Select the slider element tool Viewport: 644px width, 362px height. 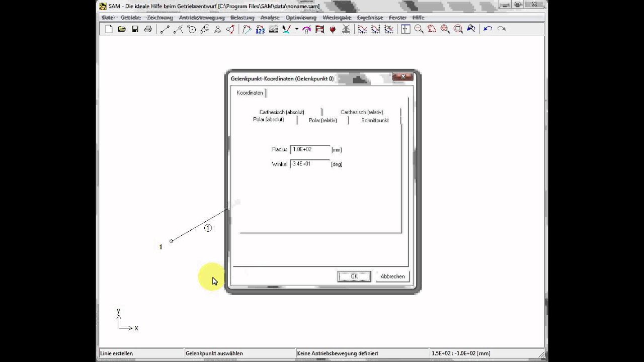click(178, 29)
